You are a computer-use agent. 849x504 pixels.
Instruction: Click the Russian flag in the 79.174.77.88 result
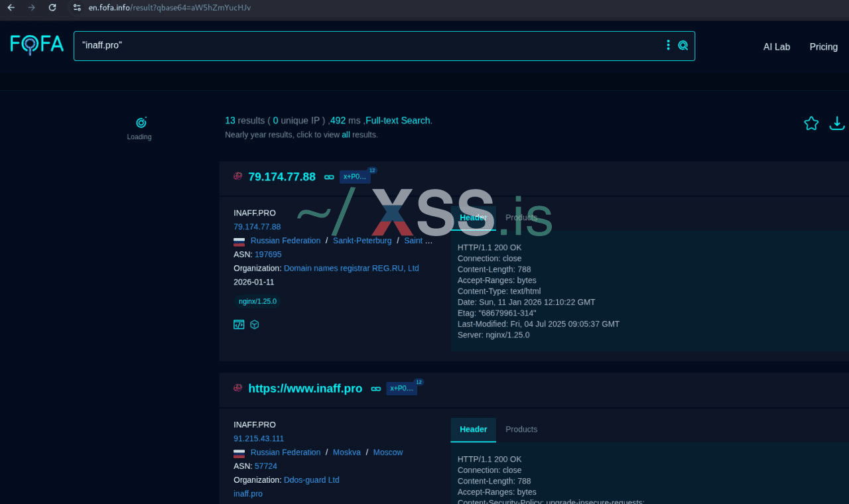239,241
